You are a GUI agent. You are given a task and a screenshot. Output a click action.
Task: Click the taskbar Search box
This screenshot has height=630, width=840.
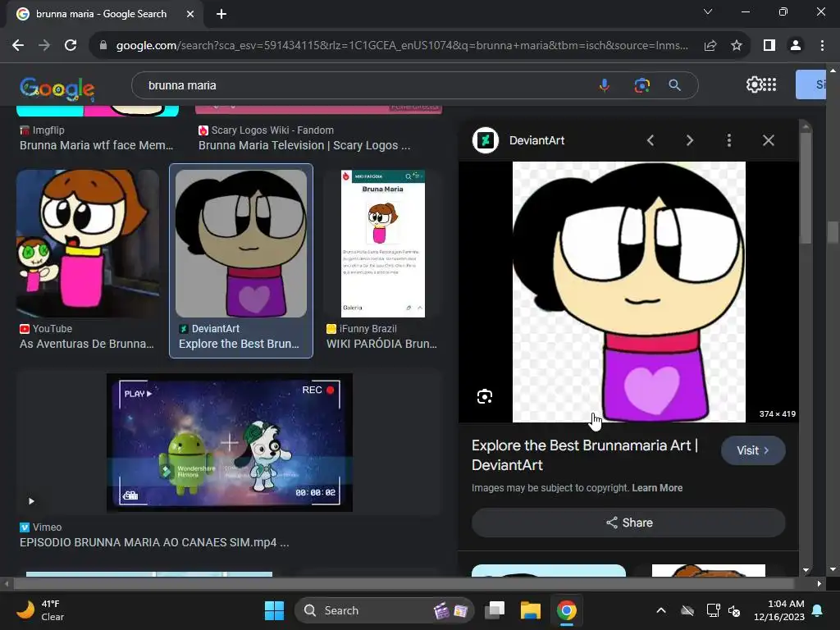[384, 610]
